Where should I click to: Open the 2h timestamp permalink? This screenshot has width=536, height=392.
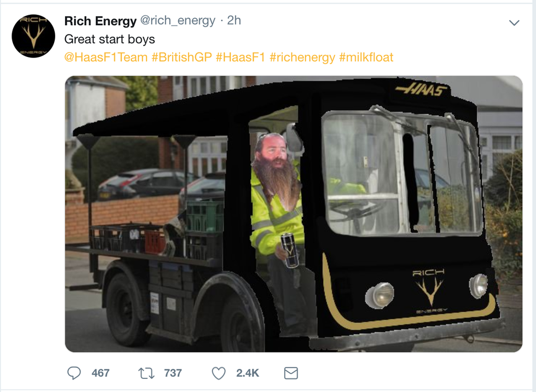pyautogui.click(x=234, y=21)
